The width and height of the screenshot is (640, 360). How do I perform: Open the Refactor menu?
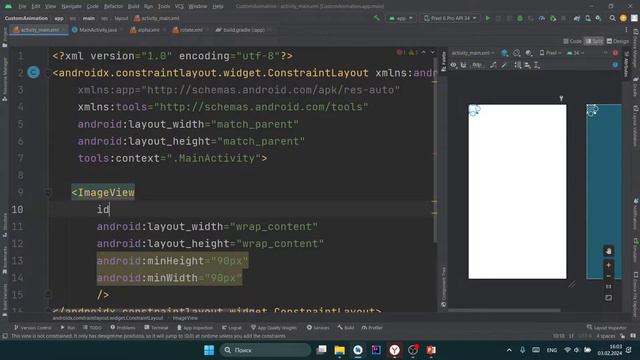tap(113, 7)
